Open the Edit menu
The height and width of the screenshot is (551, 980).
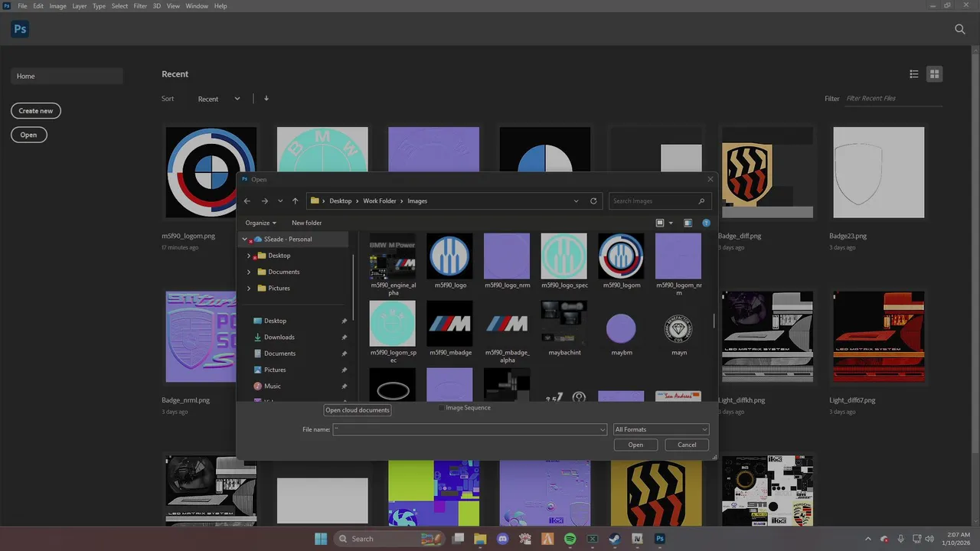click(38, 6)
